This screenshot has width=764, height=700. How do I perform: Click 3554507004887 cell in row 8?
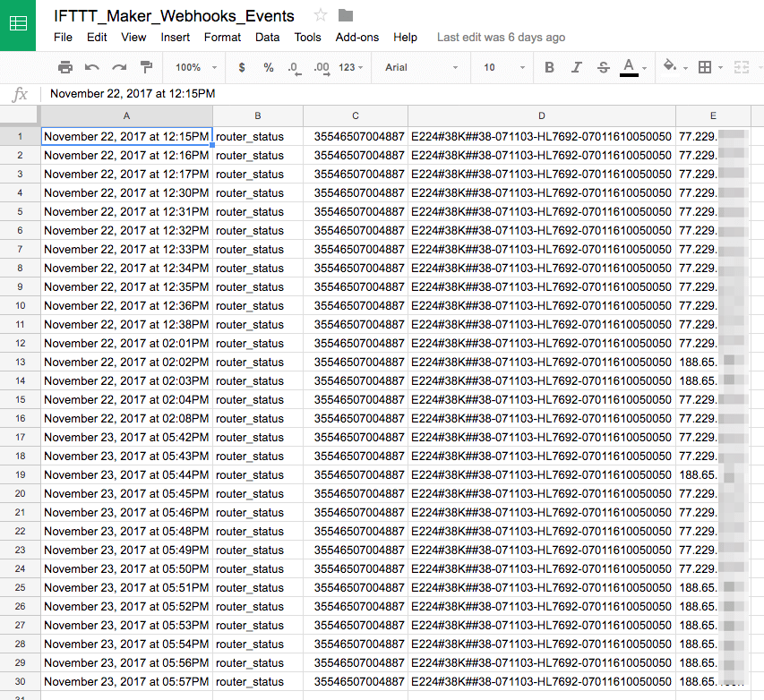tap(356, 268)
